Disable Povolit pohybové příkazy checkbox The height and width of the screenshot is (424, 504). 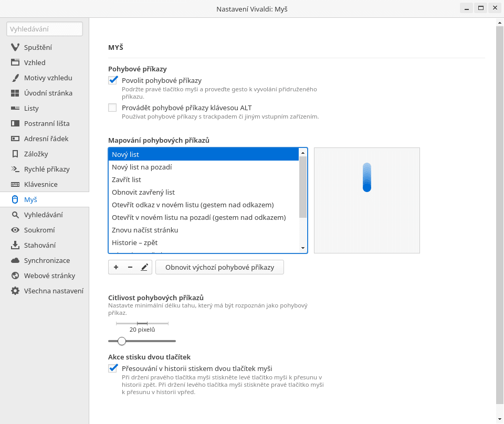[x=113, y=80]
